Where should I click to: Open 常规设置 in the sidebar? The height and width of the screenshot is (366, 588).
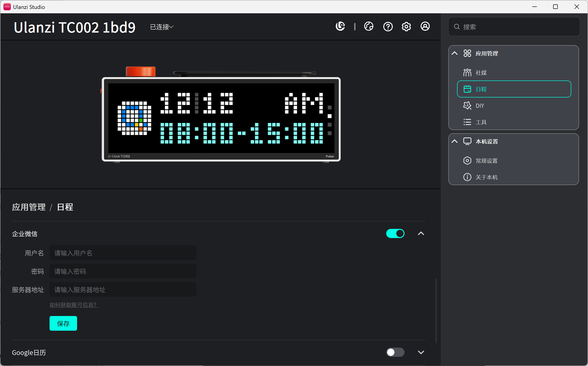514,161
